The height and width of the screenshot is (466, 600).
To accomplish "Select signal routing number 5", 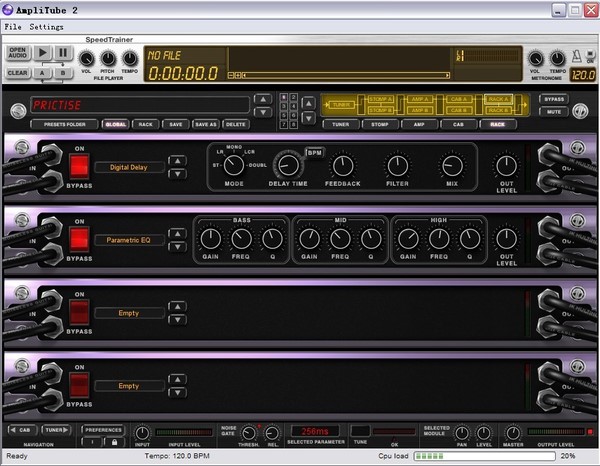I will 284,115.
